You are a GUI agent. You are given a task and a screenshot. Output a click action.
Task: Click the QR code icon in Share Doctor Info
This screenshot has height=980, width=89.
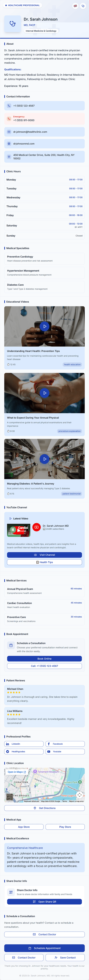point(11,892)
